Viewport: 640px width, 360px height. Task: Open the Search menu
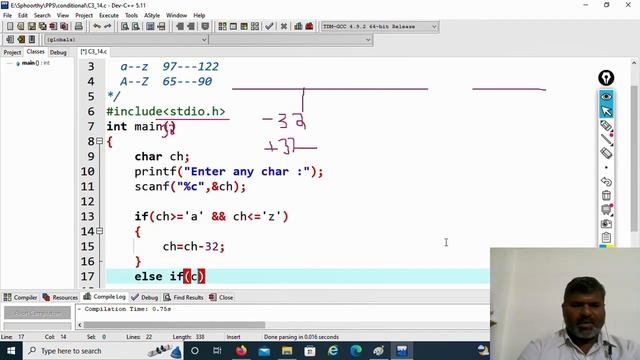tap(42, 16)
